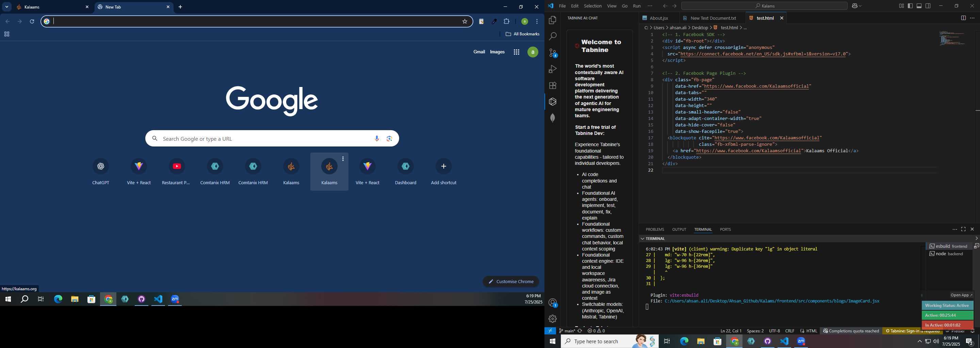Click the synchronize changes icon in status bar
This screenshot has width=980, height=348.
click(580, 331)
